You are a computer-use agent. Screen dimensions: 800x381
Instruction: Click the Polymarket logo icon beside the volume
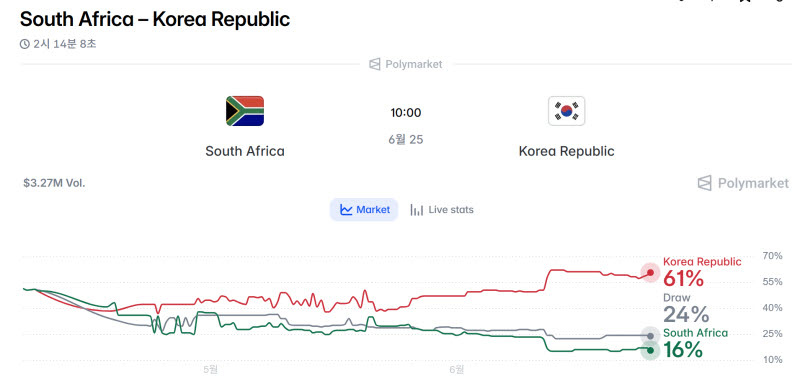(x=704, y=183)
